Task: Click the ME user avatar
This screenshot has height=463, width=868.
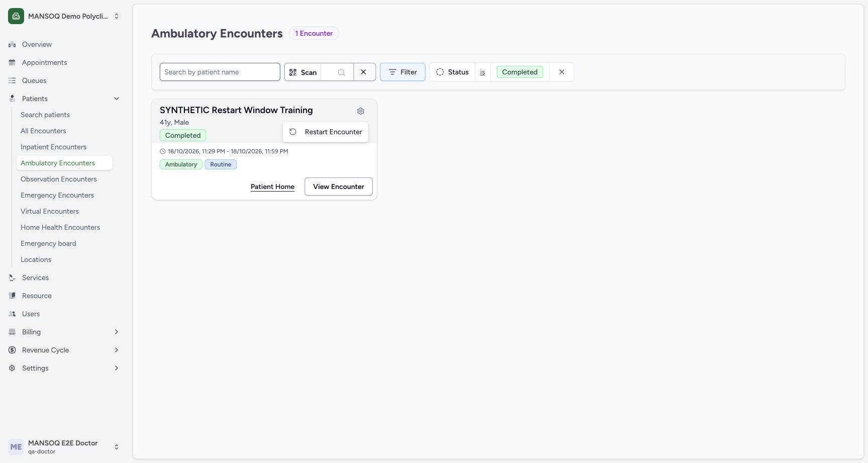Action: click(x=16, y=447)
